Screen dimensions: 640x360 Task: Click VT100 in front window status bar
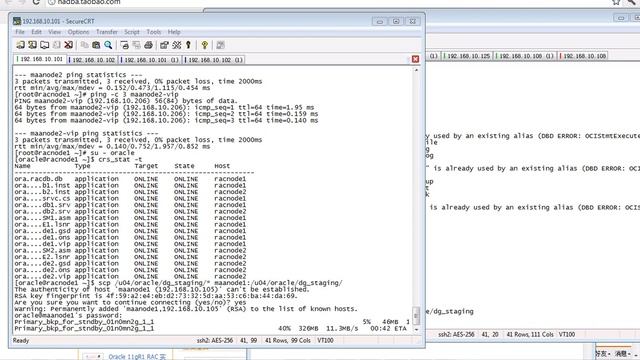point(325,340)
